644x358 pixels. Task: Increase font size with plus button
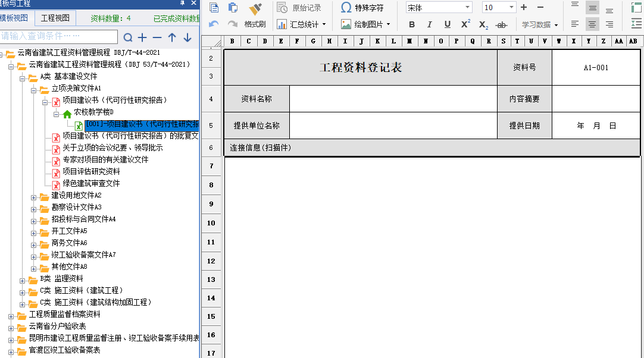[x=524, y=7]
